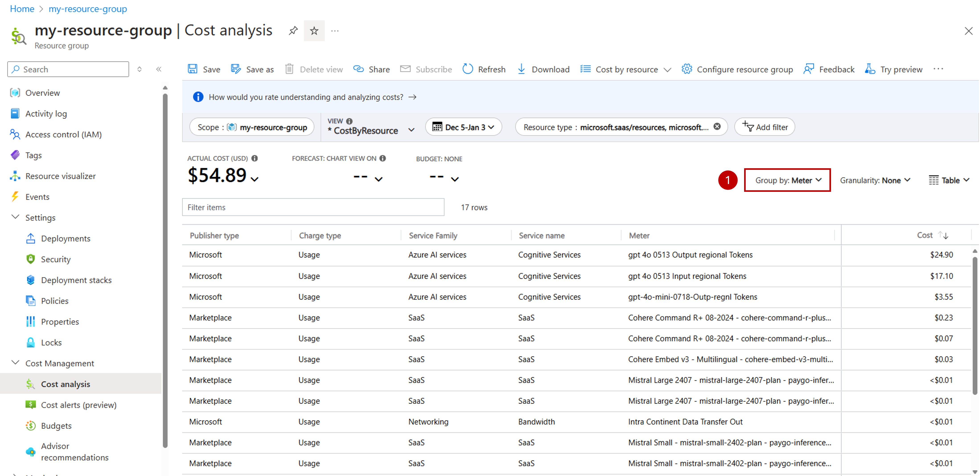Add a new filter

click(x=764, y=127)
